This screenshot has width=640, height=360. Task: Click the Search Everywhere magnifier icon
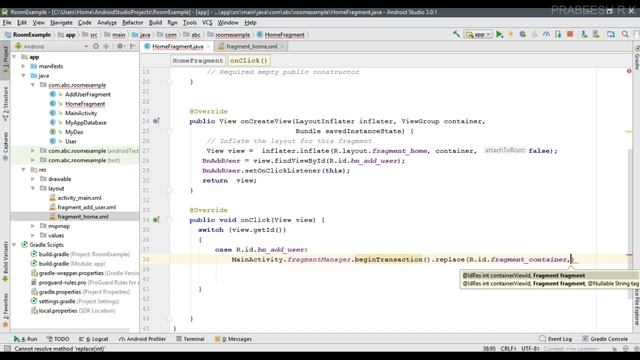pyautogui.click(x=625, y=35)
